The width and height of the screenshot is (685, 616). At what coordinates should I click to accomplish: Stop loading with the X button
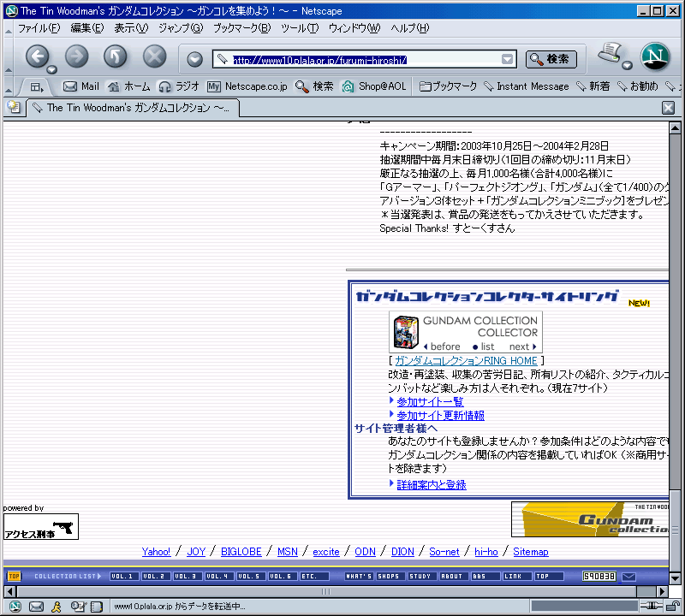[155, 56]
